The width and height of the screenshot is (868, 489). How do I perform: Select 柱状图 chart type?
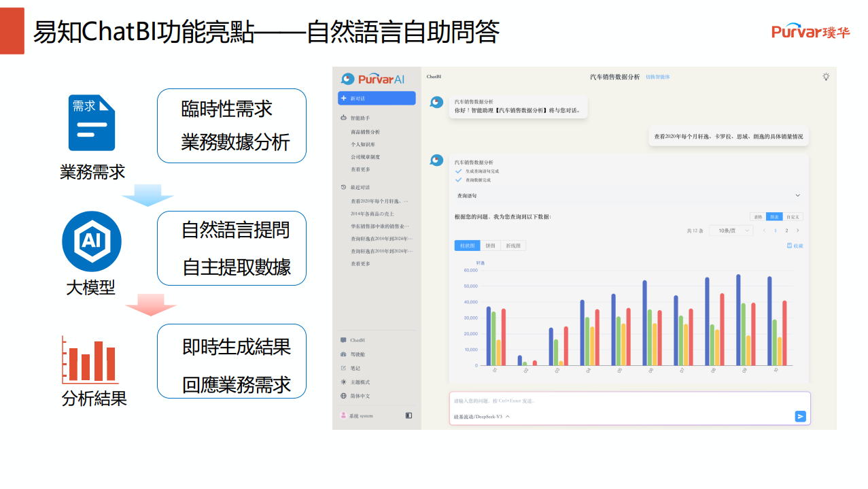point(467,246)
